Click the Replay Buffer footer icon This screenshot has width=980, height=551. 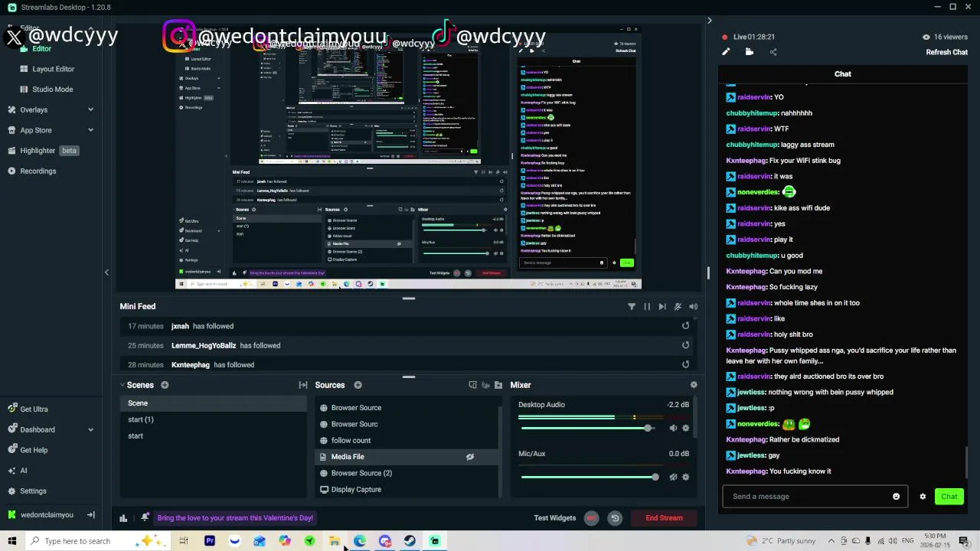(x=615, y=518)
